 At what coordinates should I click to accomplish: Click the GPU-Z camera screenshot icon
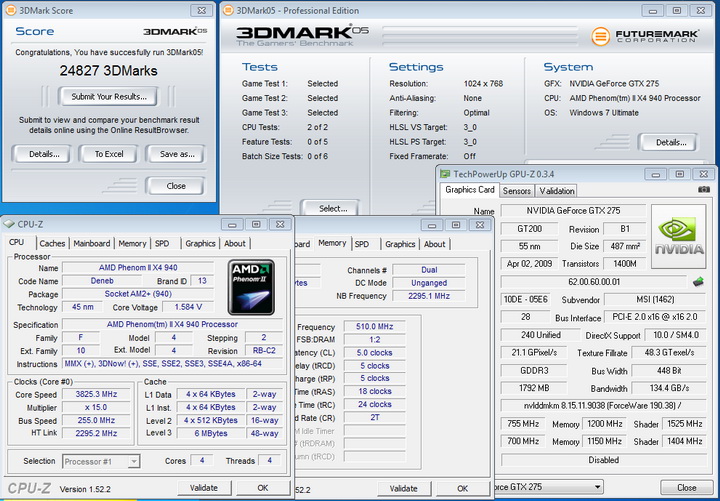pos(703,190)
